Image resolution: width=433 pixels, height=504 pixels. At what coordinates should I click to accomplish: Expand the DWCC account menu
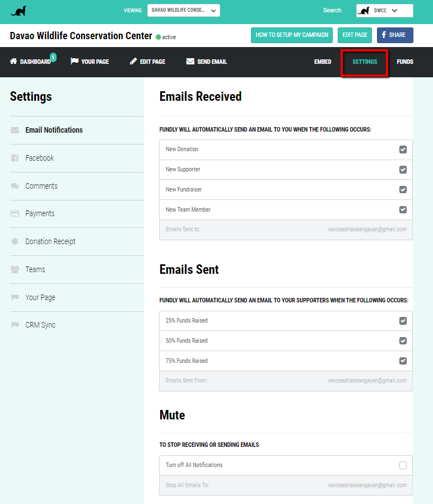(384, 11)
